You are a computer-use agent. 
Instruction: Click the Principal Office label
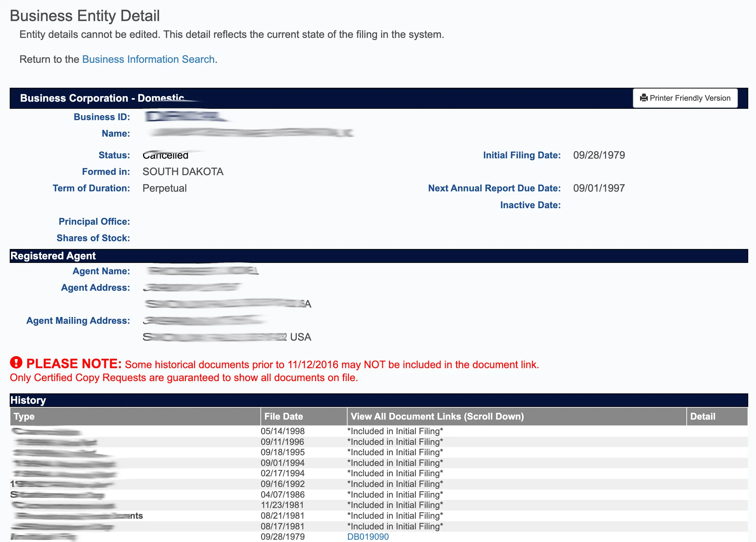[x=94, y=221]
